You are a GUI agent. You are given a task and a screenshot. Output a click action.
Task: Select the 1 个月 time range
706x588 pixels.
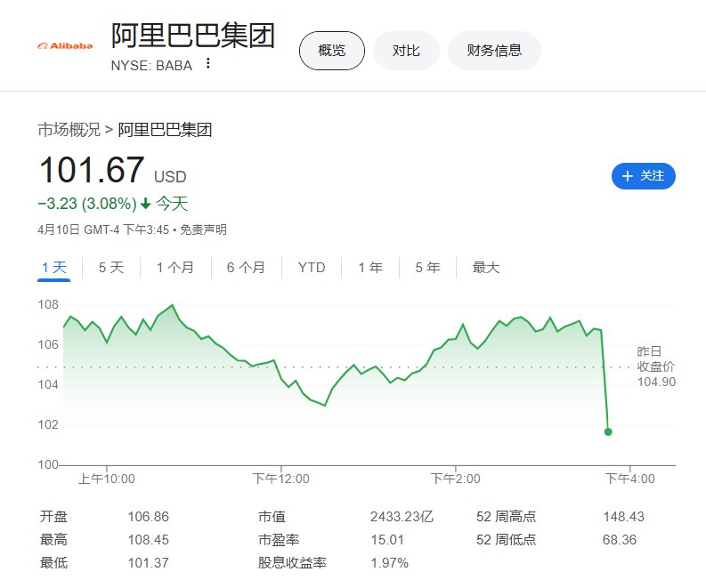[175, 268]
